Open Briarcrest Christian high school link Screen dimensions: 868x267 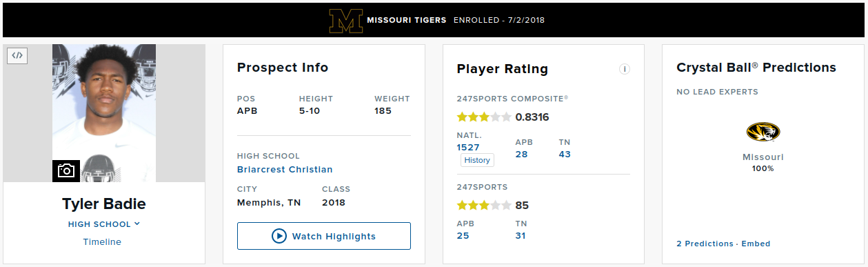pyautogui.click(x=285, y=170)
